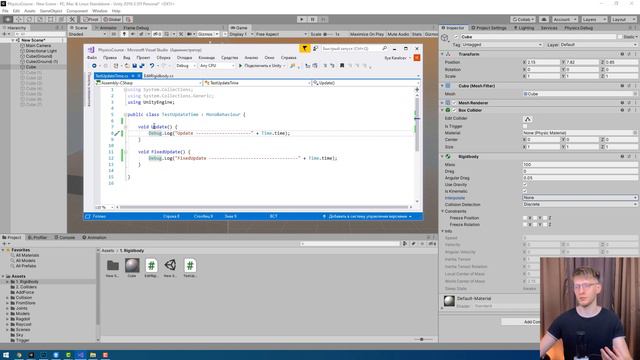The height and width of the screenshot is (360, 640).
Task: Click the Pause button in Unity
Action: click(313, 19)
